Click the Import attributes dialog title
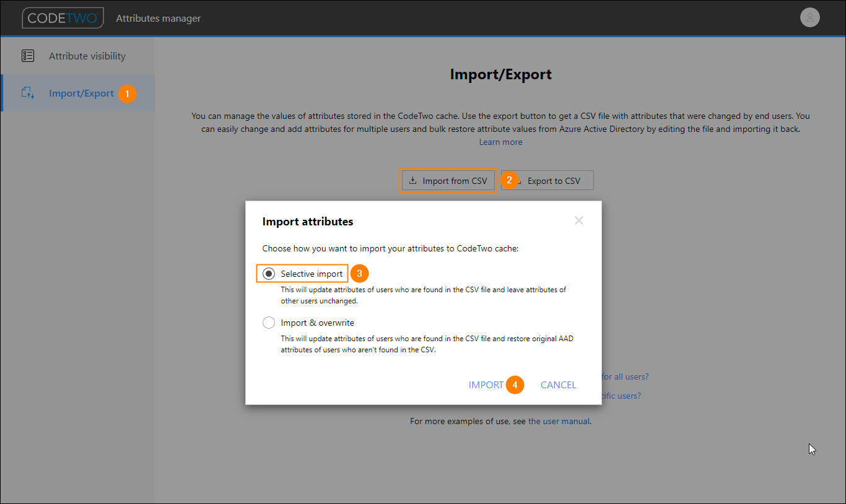Viewport: 846px width, 504px height. 308,221
